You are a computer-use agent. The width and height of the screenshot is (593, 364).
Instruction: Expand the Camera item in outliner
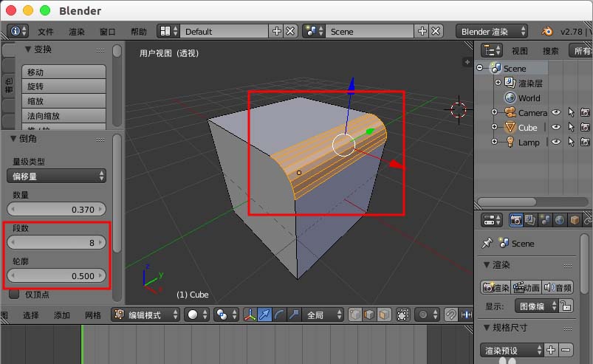(x=494, y=112)
